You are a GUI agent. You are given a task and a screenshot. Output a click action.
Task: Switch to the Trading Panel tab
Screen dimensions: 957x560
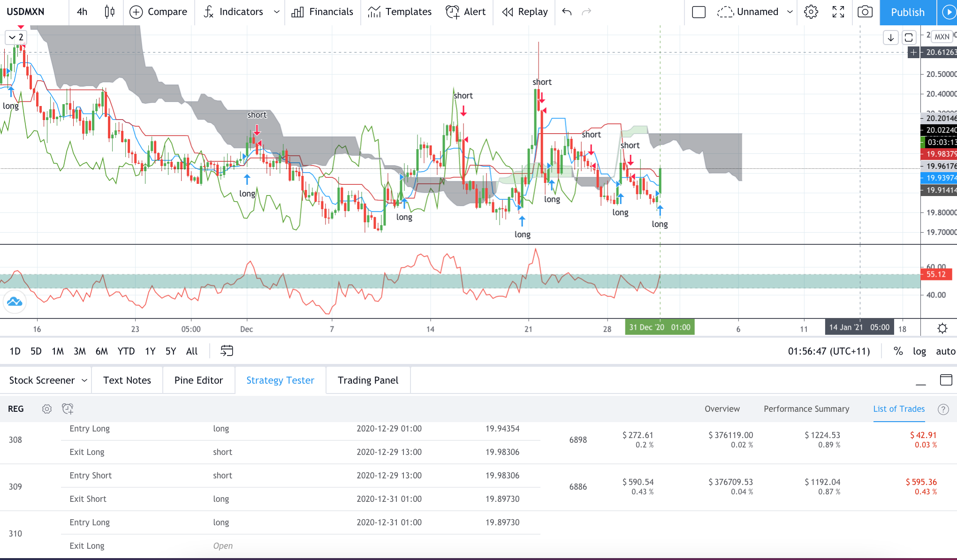point(368,380)
